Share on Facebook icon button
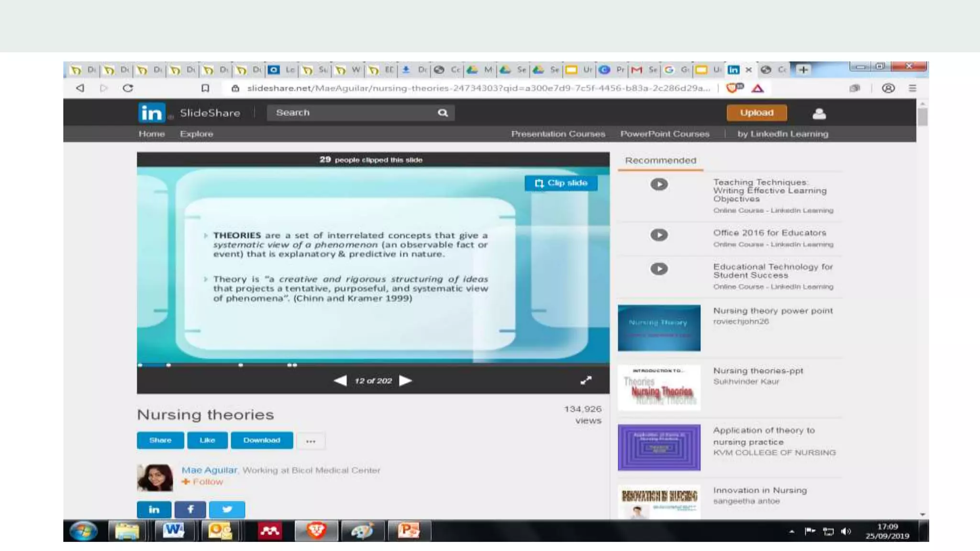Image resolution: width=980 pixels, height=551 pixels. click(x=190, y=509)
